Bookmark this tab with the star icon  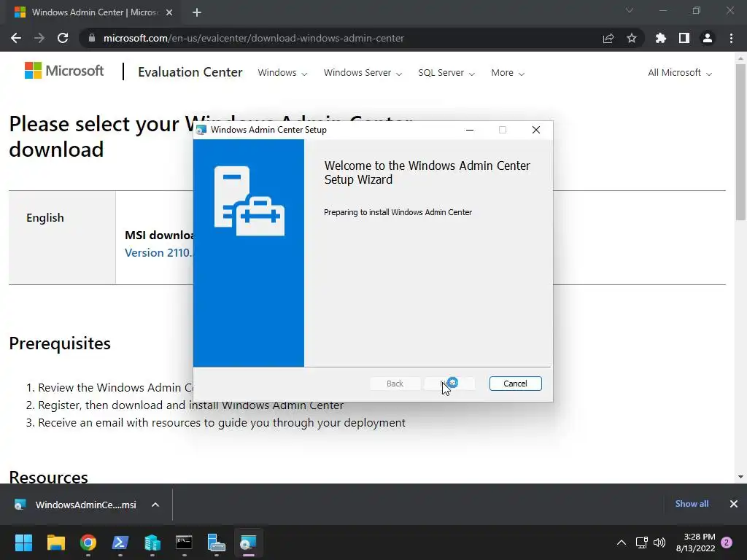pyautogui.click(x=632, y=38)
